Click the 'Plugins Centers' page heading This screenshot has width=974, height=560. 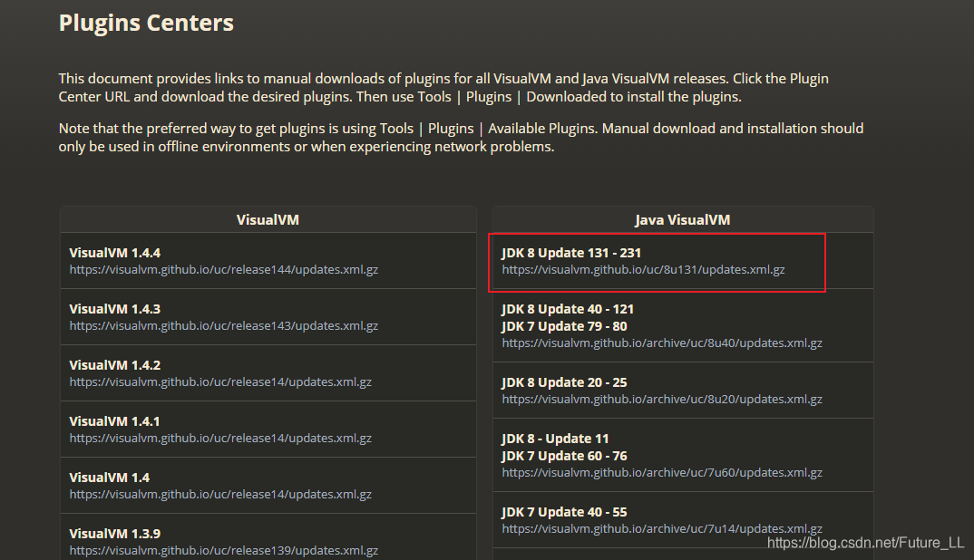(x=146, y=23)
